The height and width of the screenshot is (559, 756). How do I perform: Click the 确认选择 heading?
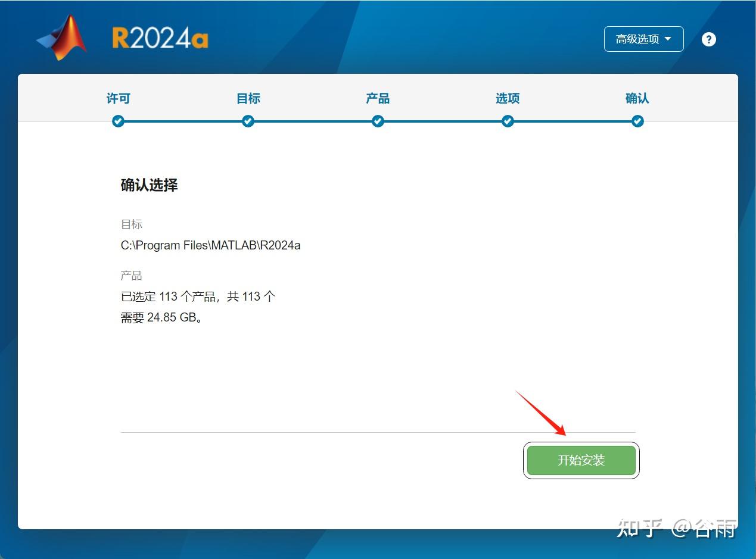149,185
